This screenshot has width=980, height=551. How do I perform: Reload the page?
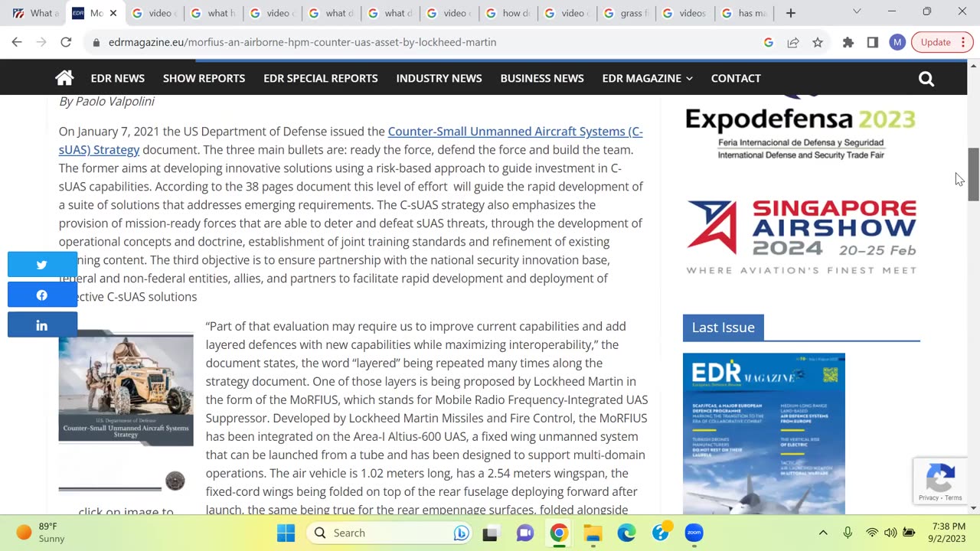66,42
